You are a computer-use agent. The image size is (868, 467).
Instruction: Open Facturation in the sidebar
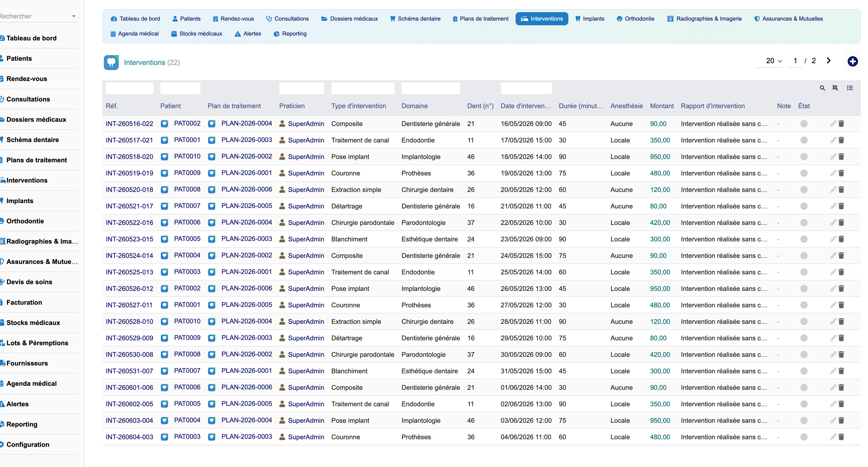pyautogui.click(x=24, y=303)
